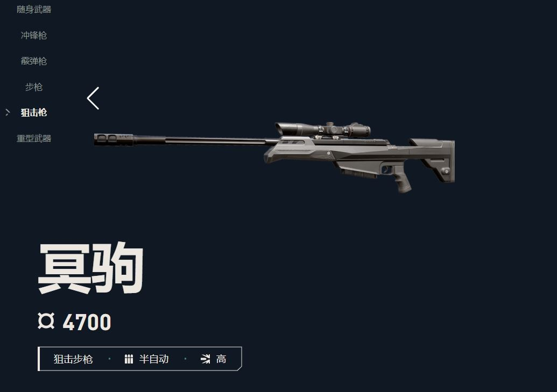Click the bullets fire-mode icon before 半自动

[129, 359]
